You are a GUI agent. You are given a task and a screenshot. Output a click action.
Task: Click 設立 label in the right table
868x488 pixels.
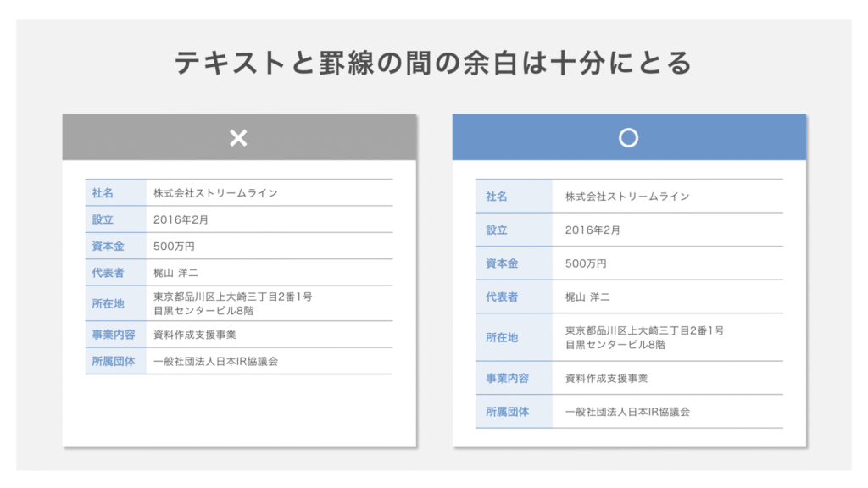coord(497,230)
